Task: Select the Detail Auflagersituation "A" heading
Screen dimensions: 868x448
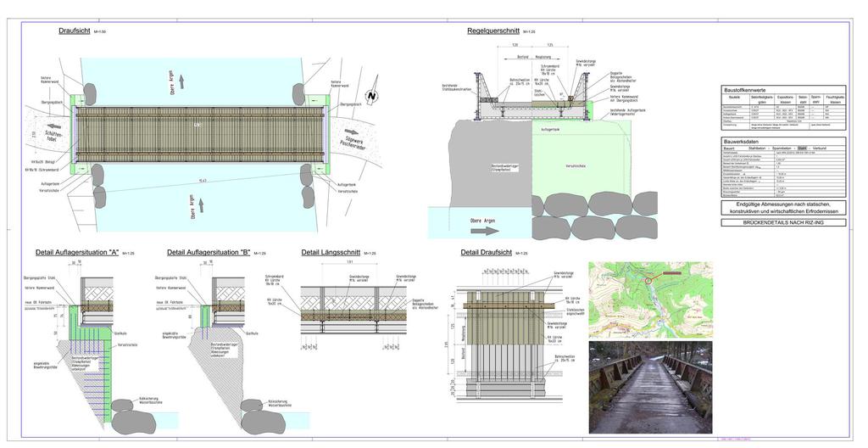Action: (x=76, y=252)
